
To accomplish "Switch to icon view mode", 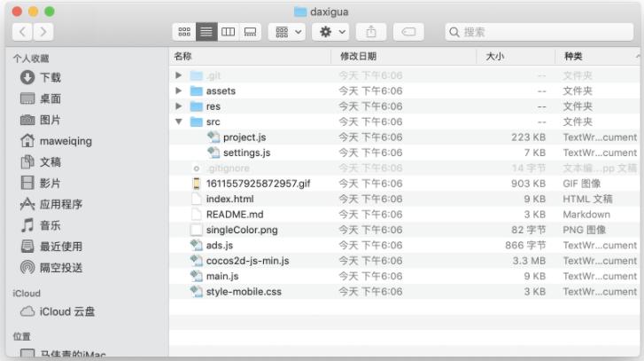I will [184, 31].
